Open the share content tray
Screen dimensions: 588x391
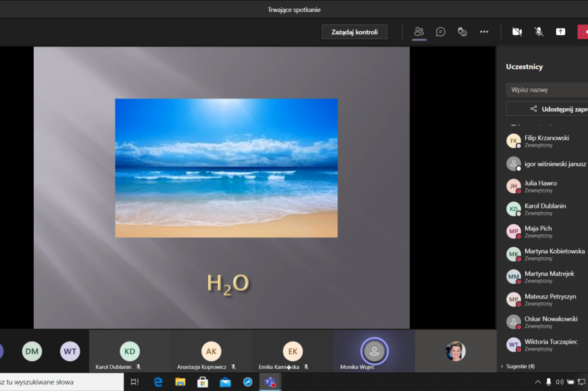pos(560,32)
